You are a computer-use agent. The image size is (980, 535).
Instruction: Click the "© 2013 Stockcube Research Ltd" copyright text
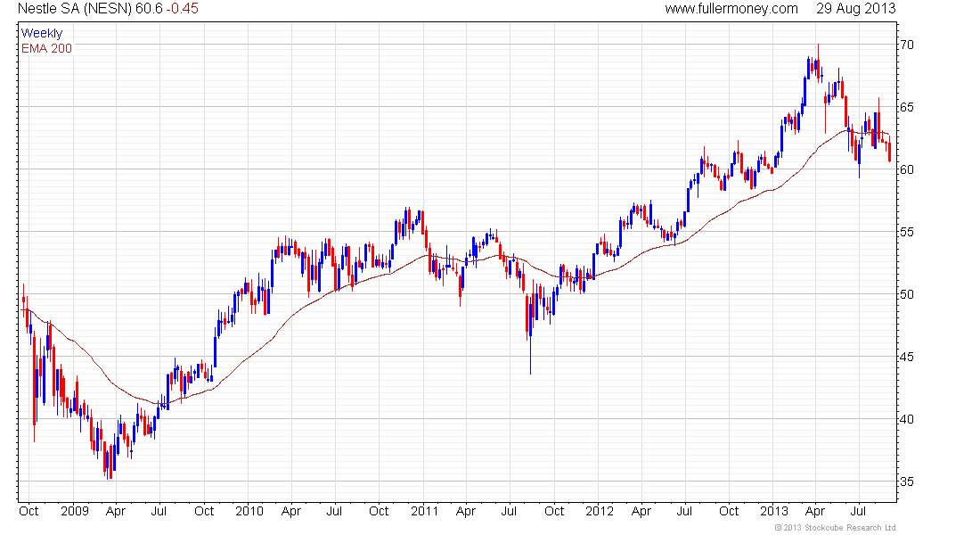(835, 528)
